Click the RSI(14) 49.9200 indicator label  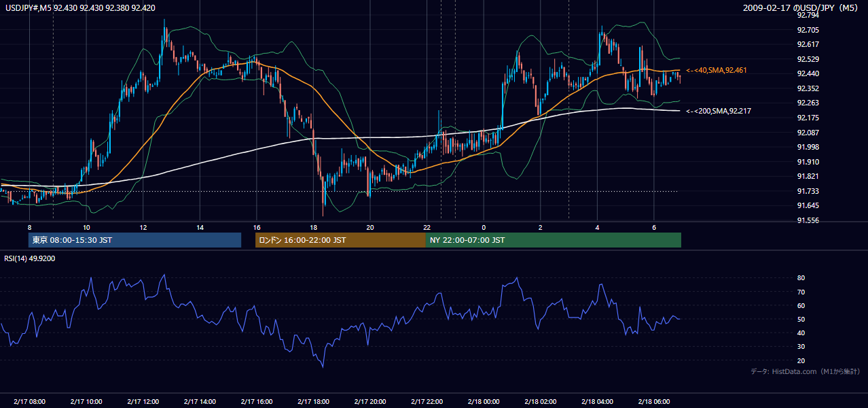(x=30, y=258)
